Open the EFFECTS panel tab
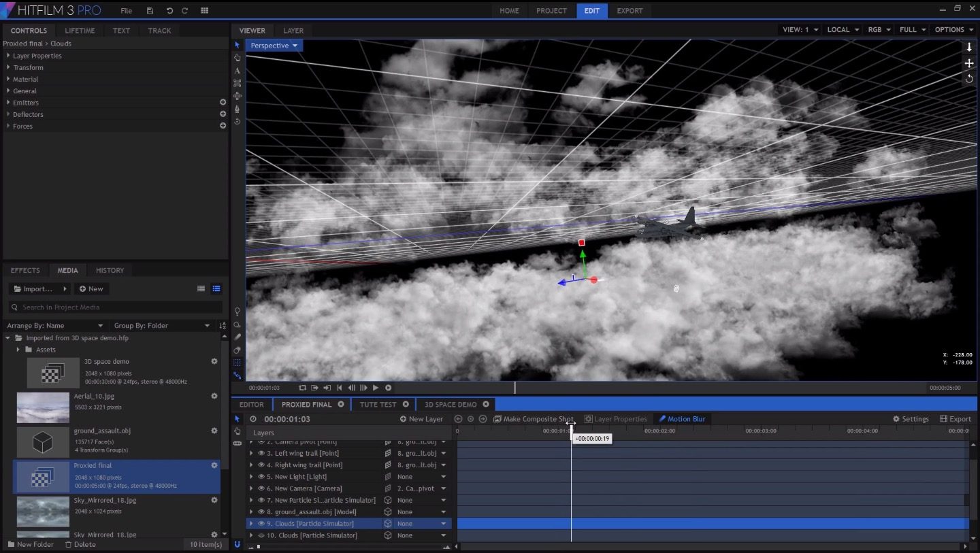Image resolution: width=980 pixels, height=553 pixels. click(25, 270)
